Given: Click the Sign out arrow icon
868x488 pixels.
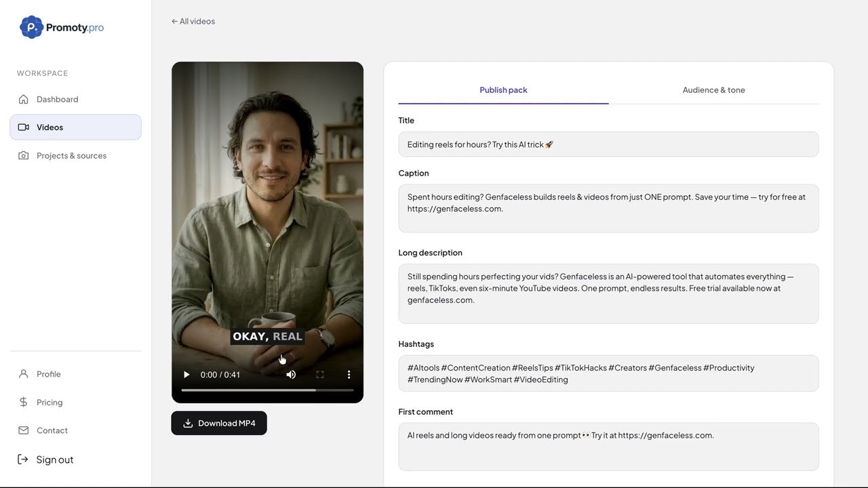Looking at the screenshot, I should 23,460.
